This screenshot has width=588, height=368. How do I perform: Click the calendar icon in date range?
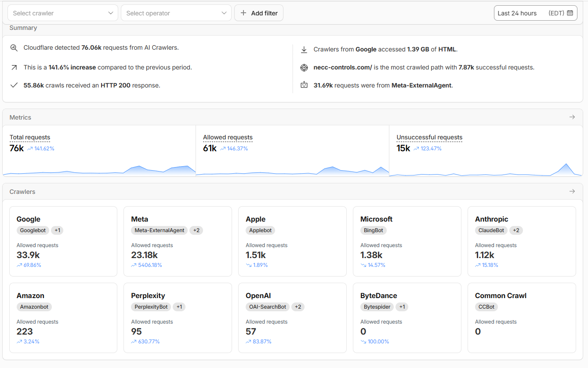click(570, 13)
